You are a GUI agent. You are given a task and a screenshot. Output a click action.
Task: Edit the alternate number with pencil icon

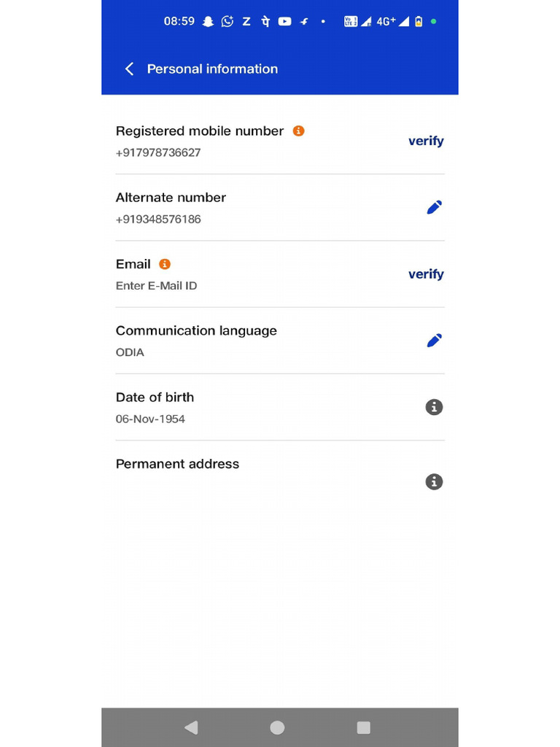434,208
